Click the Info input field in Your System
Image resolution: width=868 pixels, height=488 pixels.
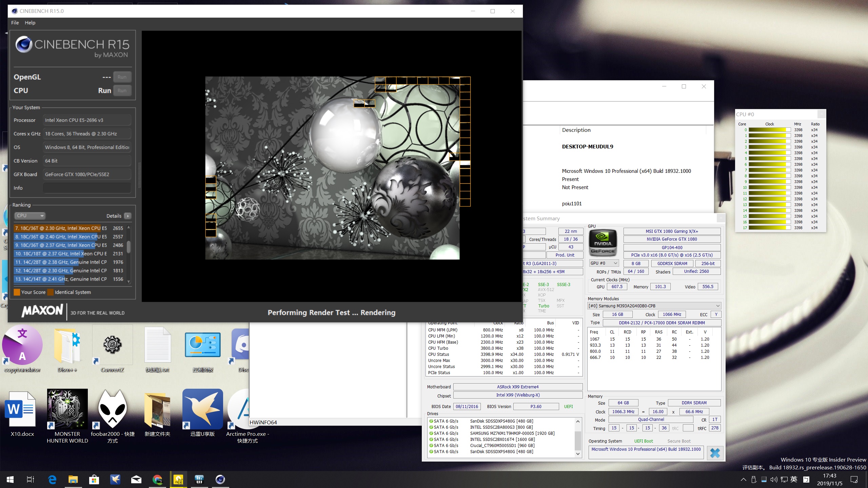pyautogui.click(x=87, y=188)
